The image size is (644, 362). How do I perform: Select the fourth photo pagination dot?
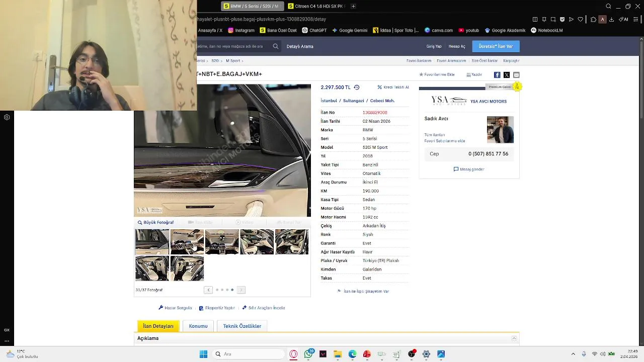pyautogui.click(x=232, y=290)
